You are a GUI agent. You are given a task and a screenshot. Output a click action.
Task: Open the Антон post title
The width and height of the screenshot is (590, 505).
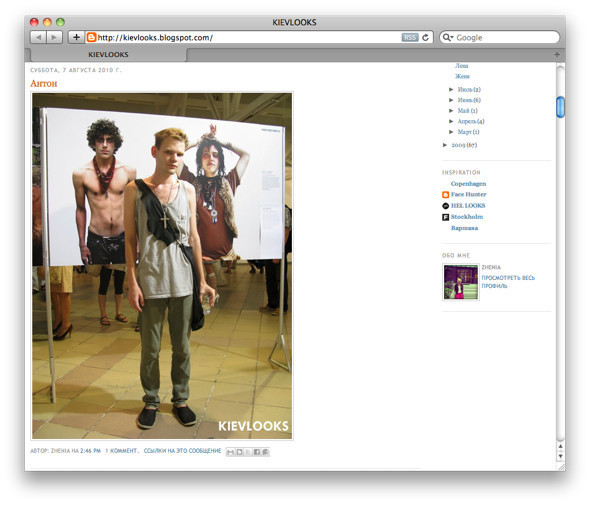(x=44, y=84)
